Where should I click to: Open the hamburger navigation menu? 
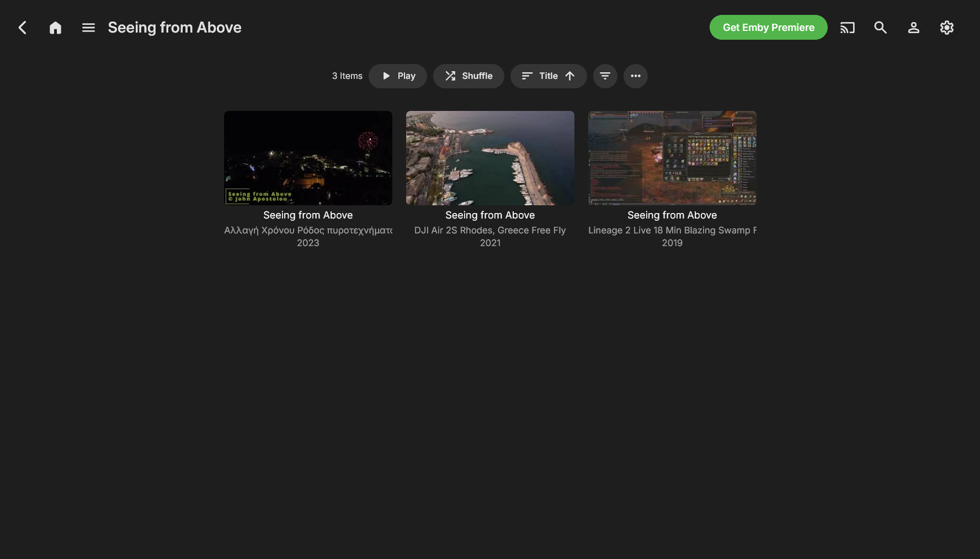click(88, 28)
